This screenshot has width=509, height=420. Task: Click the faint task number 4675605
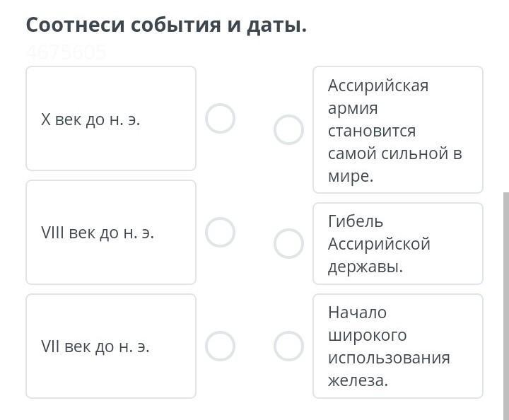(66, 52)
